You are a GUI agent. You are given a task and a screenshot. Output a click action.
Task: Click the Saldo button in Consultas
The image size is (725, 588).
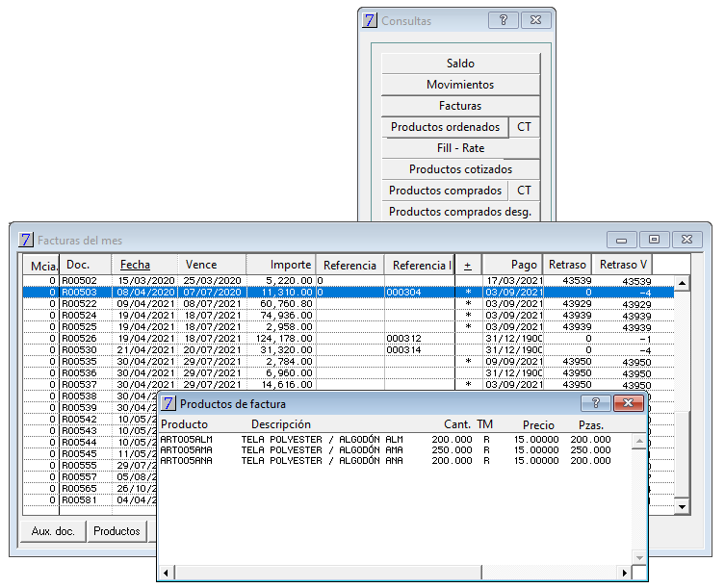coord(460,64)
